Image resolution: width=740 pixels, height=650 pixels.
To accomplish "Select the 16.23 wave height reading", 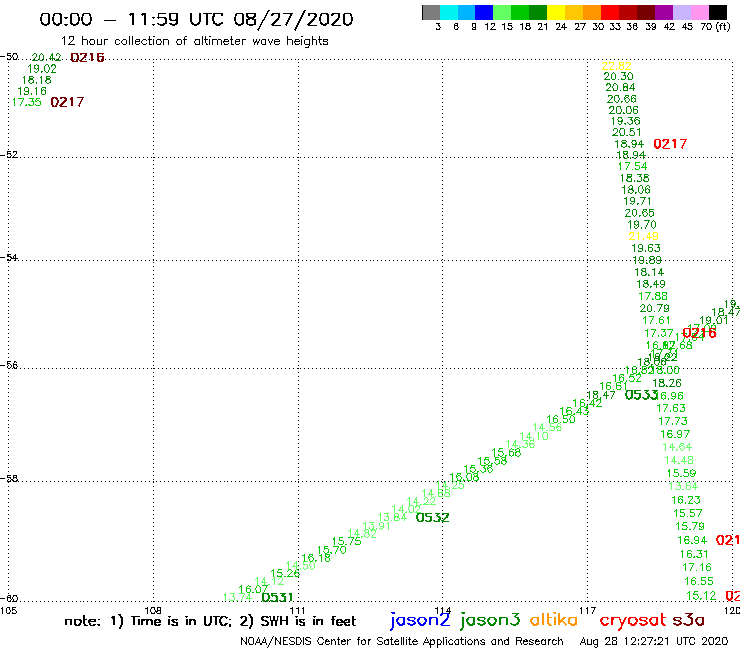I will coord(686,499).
